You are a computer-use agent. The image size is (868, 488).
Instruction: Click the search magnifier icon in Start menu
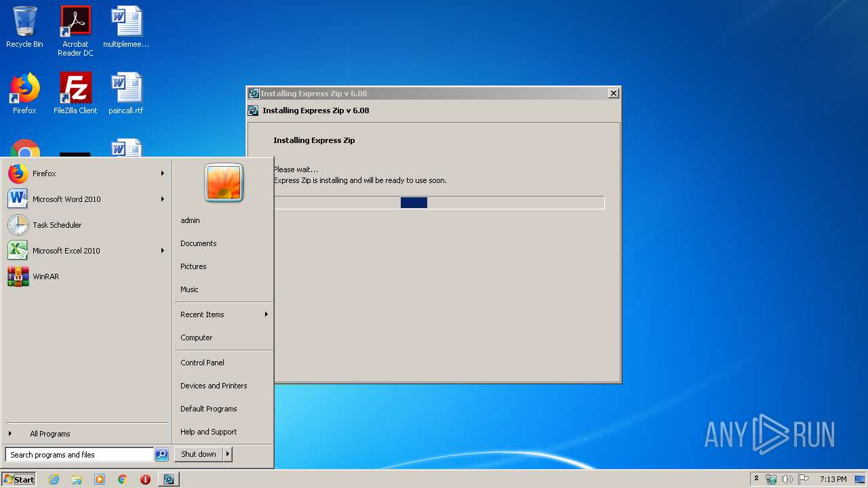coord(161,455)
